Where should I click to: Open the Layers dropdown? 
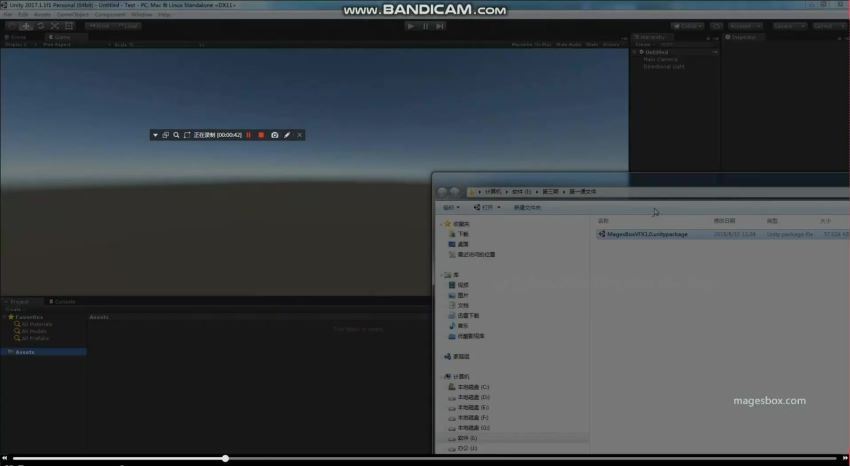point(788,26)
